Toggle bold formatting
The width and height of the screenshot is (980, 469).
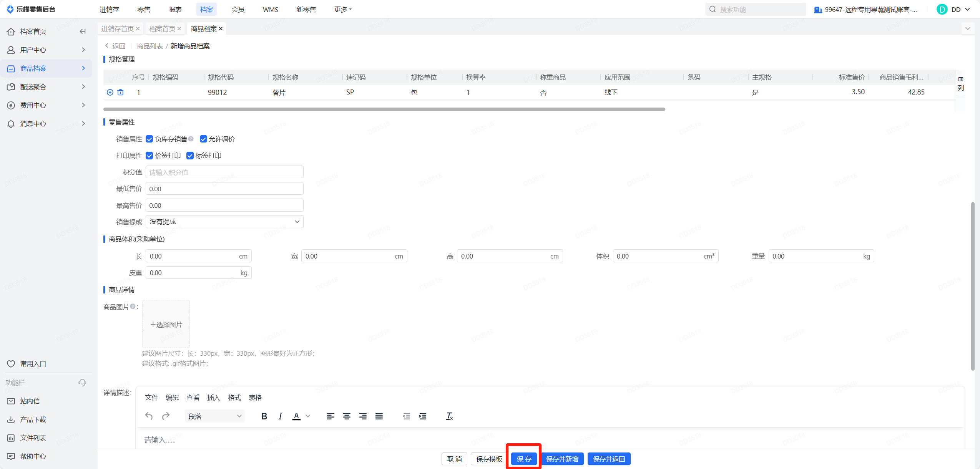click(264, 416)
